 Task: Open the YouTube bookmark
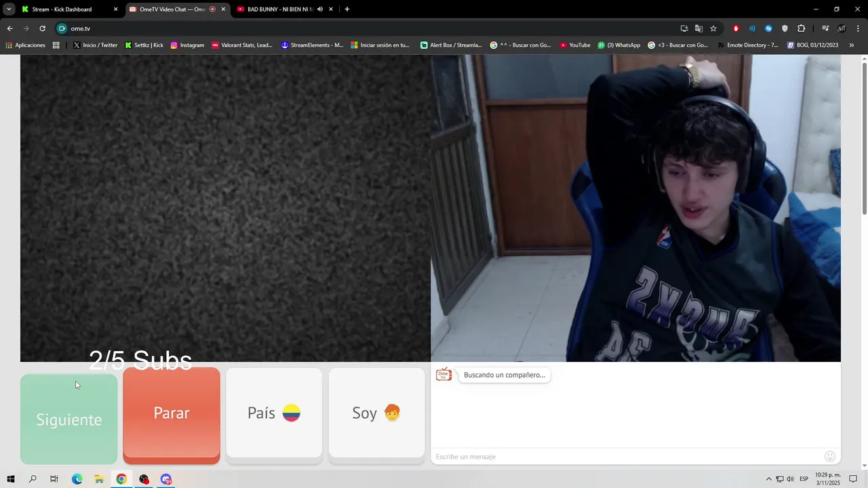tap(575, 45)
